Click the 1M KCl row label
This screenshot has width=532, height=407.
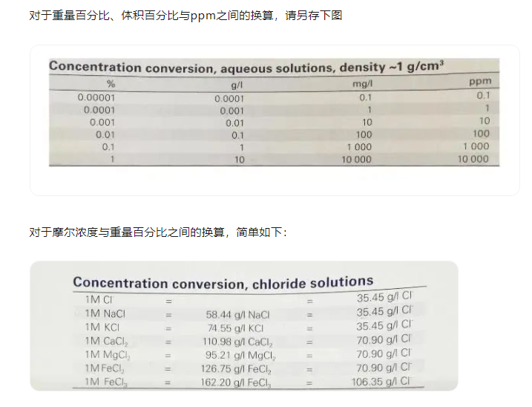pyautogui.click(x=102, y=327)
